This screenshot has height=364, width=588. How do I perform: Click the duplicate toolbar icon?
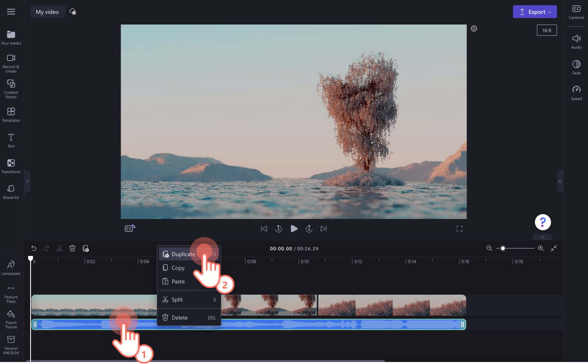(86, 248)
